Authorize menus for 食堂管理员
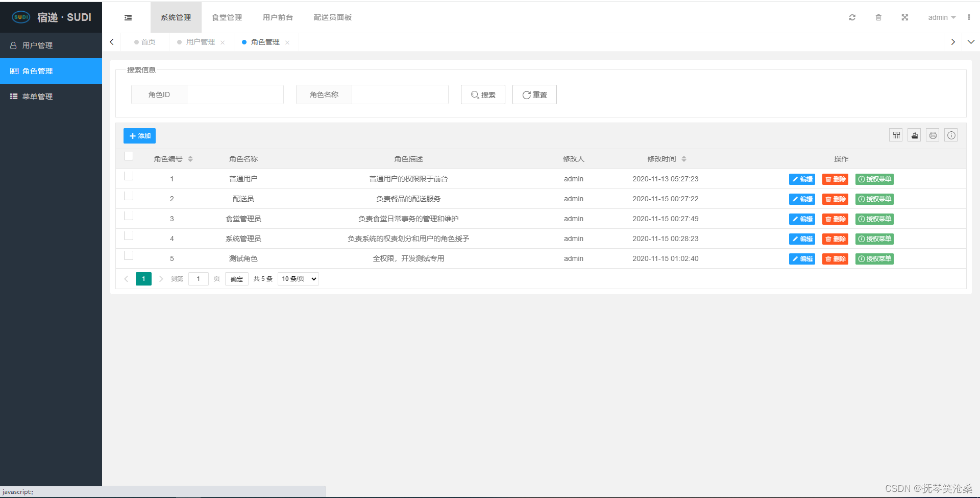 [x=874, y=219]
